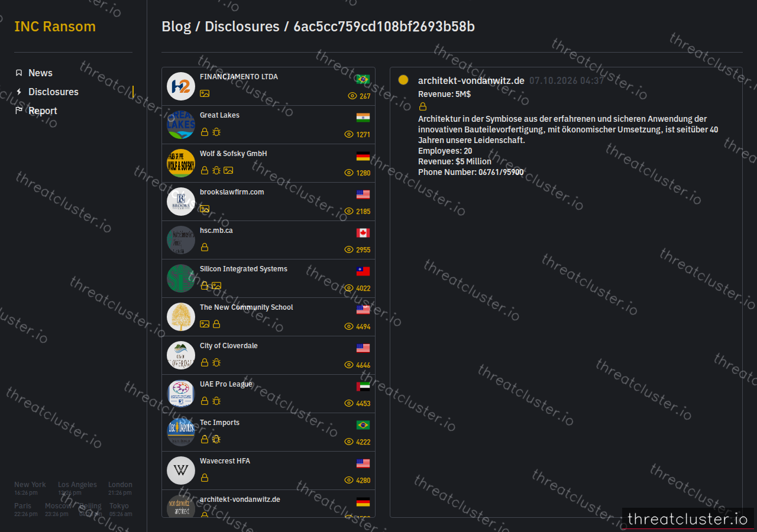Image resolution: width=757 pixels, height=532 pixels.
Task: Click the Canada flag on hsc.mb.ca
Action: (363, 233)
